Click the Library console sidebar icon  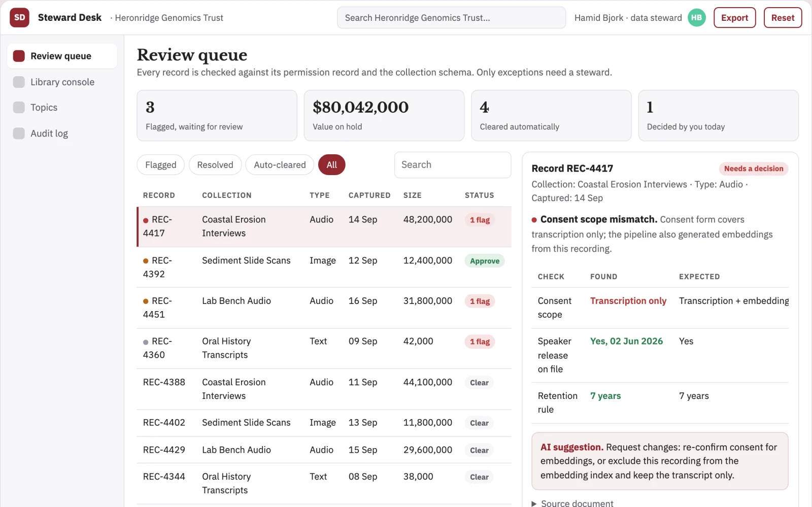19,82
